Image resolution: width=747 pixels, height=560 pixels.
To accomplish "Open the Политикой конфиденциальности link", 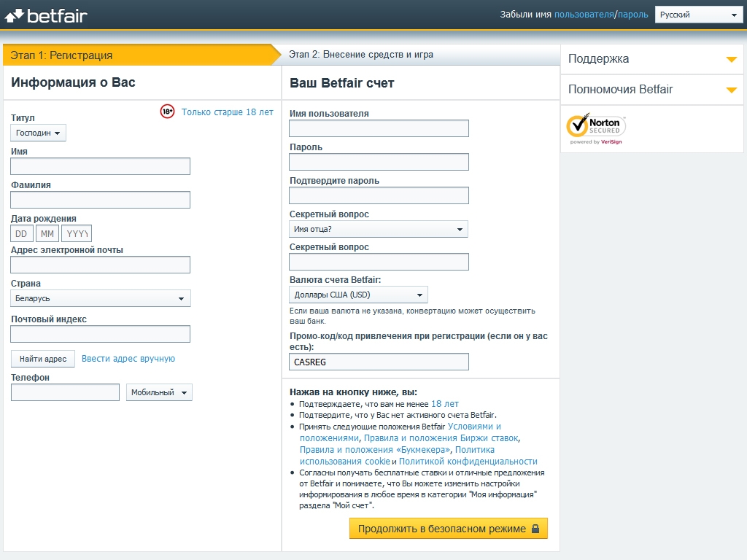I will [468, 462].
